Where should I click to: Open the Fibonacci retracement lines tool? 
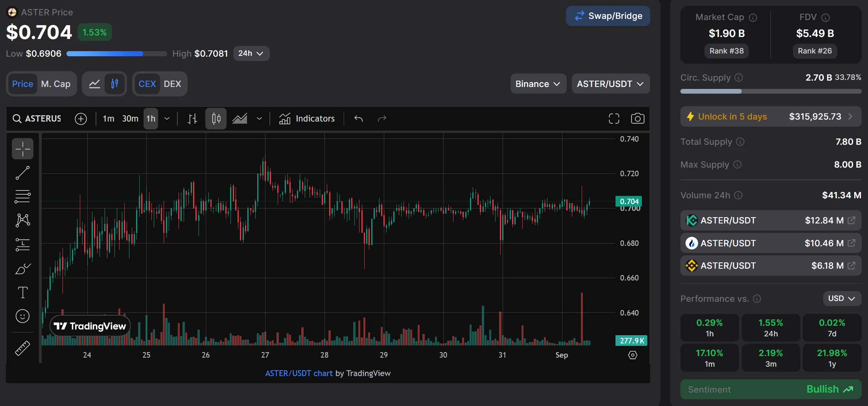[22, 196]
